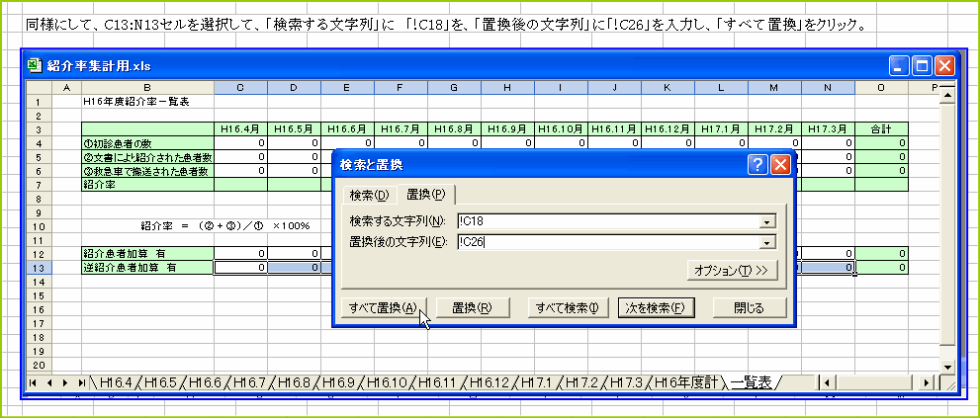The width and height of the screenshot is (980, 418).
Task: Close the 検索と置換 dialog with X
Action: (x=780, y=165)
